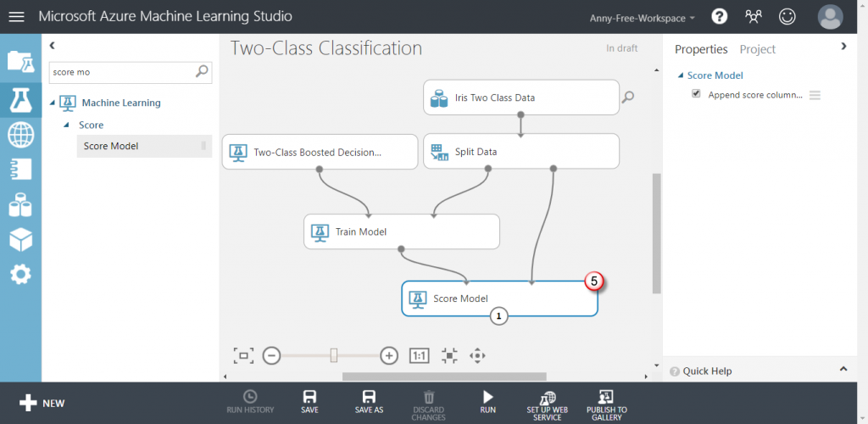Image resolution: width=868 pixels, height=424 pixels.
Task: Open the Datasets cylinders sidebar icon
Action: point(20,205)
